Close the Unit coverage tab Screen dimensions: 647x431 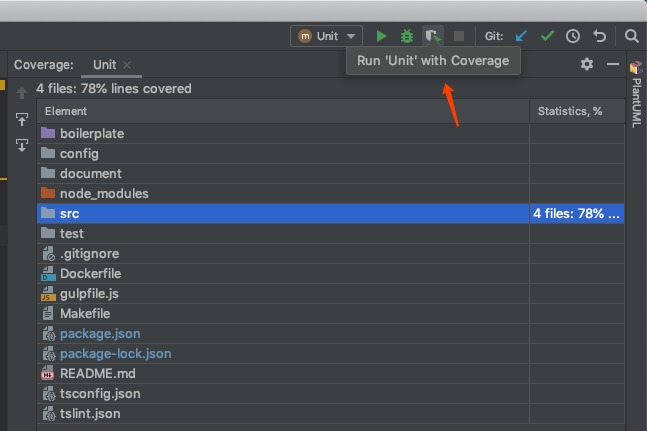(x=128, y=65)
